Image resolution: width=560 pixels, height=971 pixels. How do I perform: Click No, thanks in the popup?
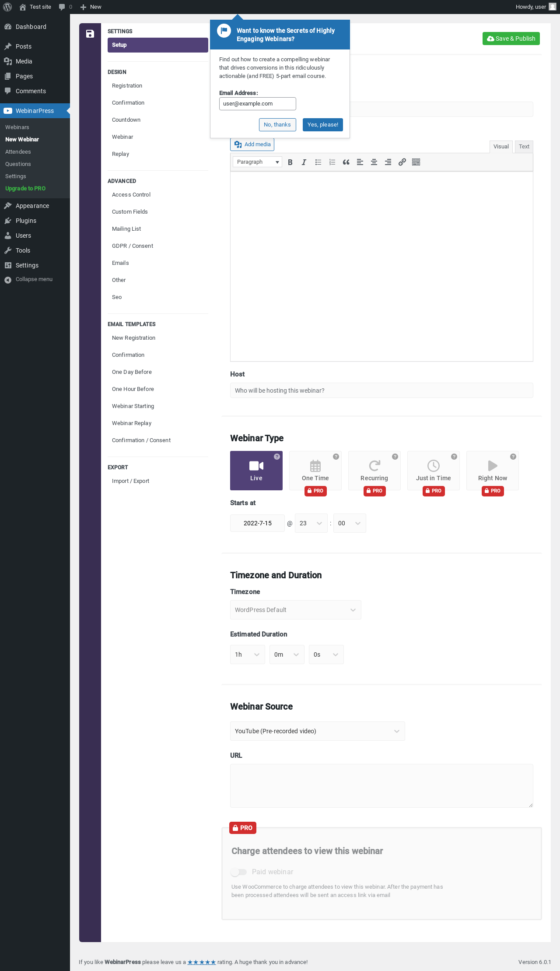(x=277, y=125)
